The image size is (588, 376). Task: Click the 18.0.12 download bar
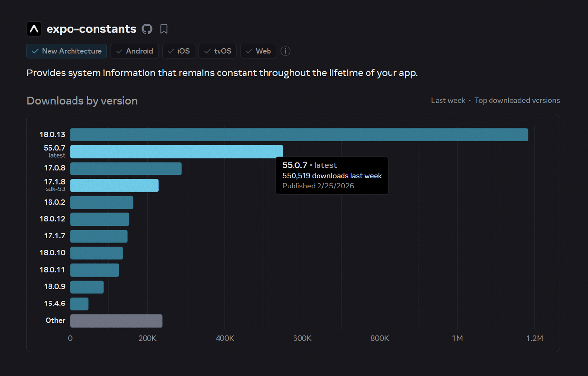(x=99, y=219)
